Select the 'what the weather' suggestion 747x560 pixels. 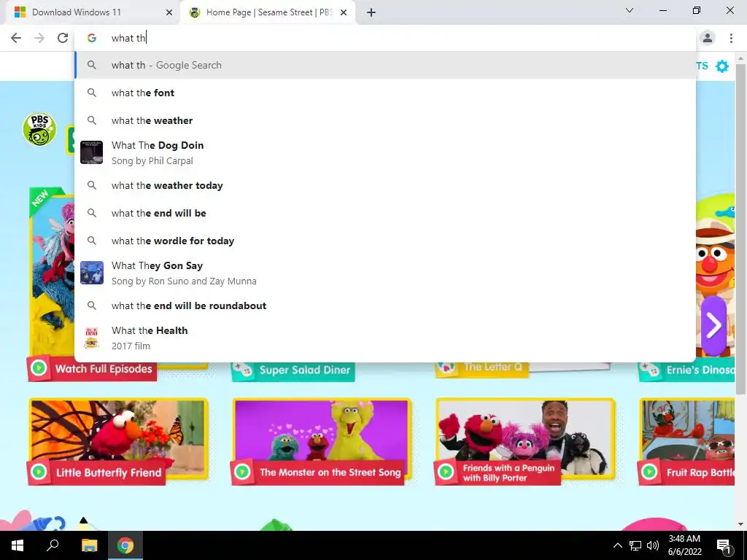point(385,120)
